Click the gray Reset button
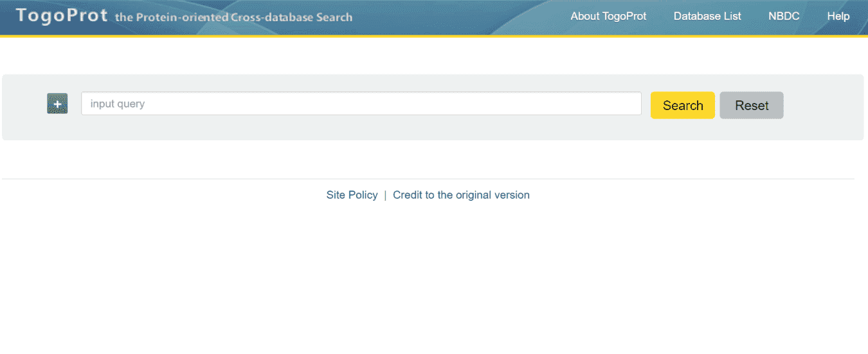Image resolution: width=868 pixels, height=354 pixels. (x=751, y=106)
